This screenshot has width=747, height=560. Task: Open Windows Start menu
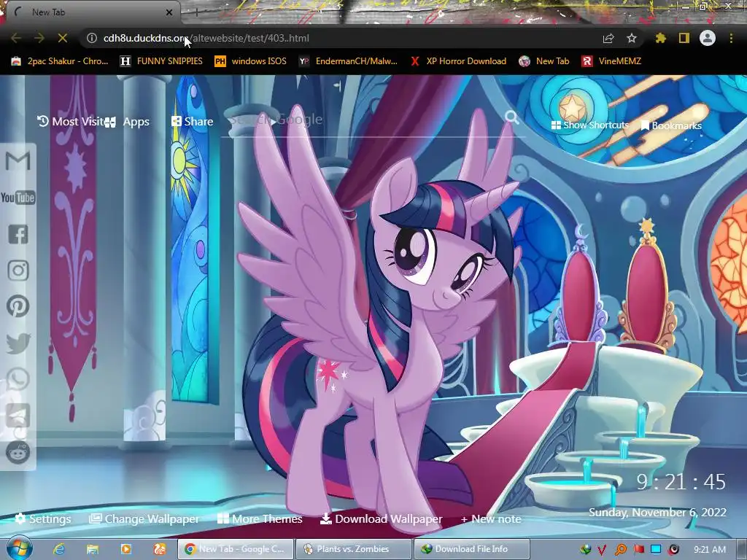pos(20,548)
